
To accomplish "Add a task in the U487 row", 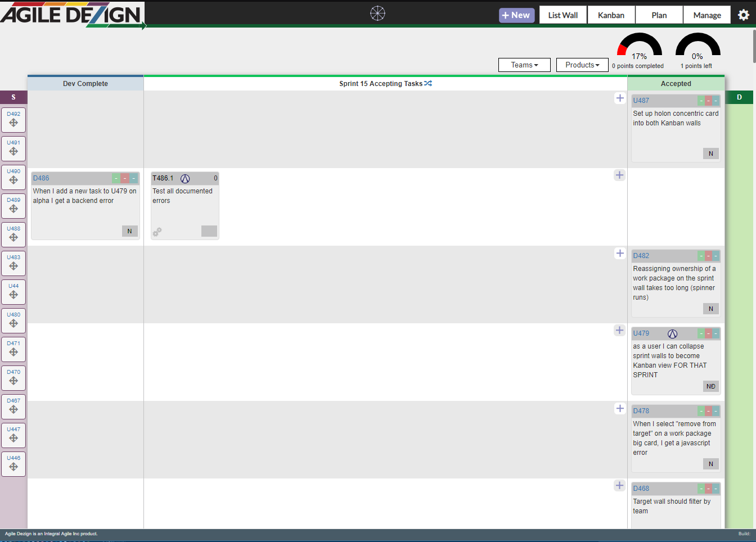I will tap(619, 98).
